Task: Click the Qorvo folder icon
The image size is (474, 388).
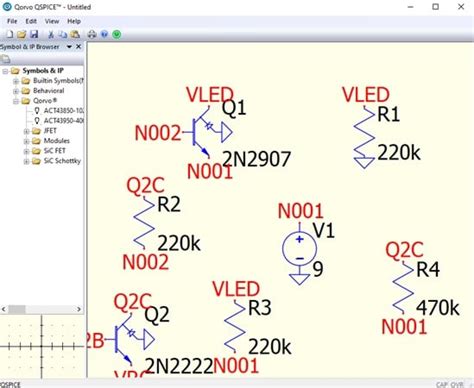Action: click(26, 101)
